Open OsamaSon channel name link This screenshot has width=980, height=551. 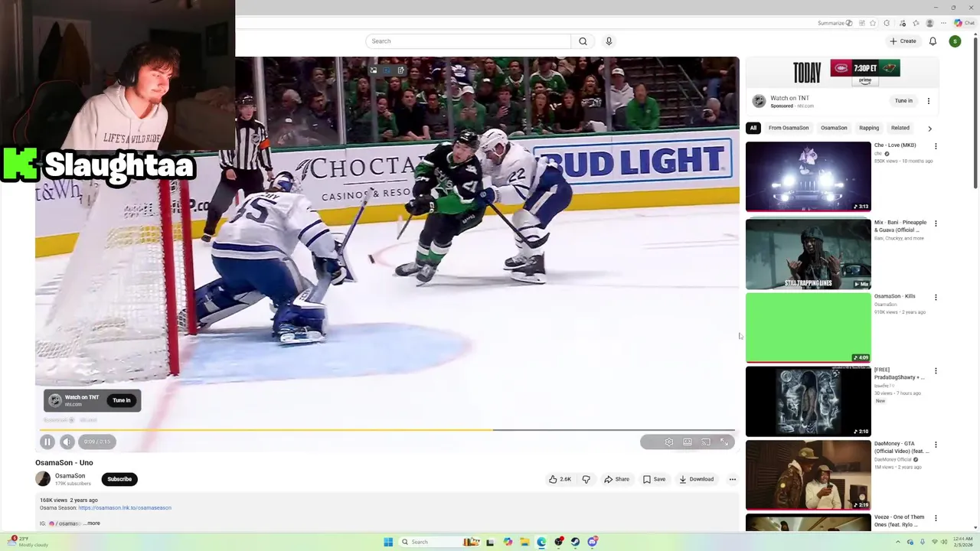coord(70,476)
